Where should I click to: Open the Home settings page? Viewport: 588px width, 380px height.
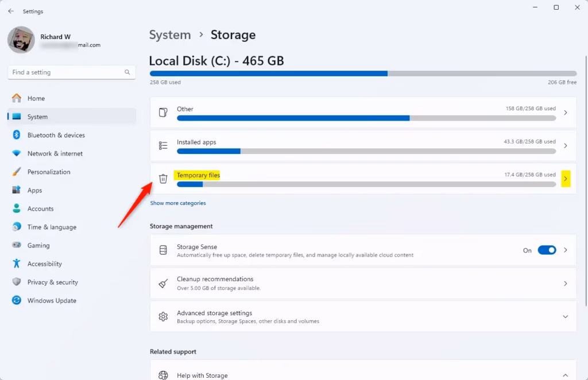coord(72,98)
